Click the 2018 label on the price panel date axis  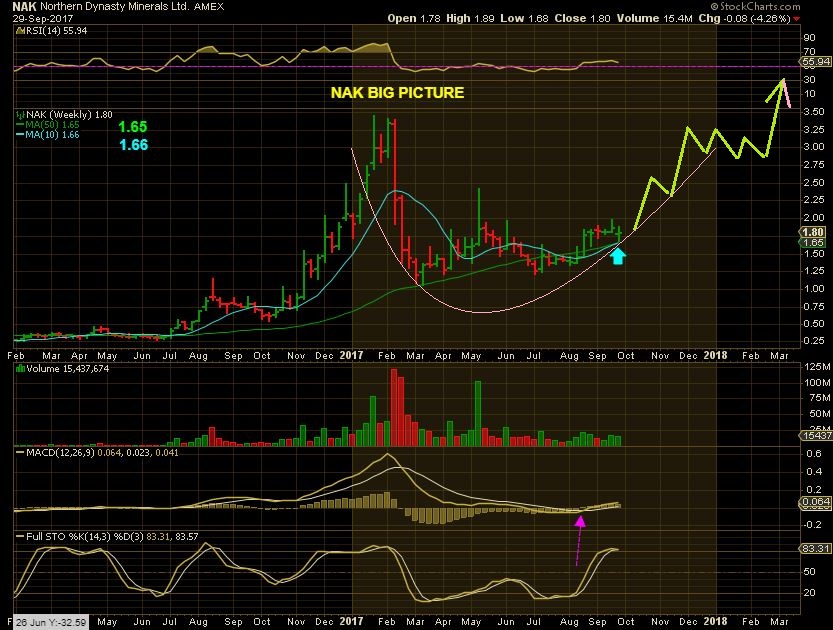click(715, 355)
